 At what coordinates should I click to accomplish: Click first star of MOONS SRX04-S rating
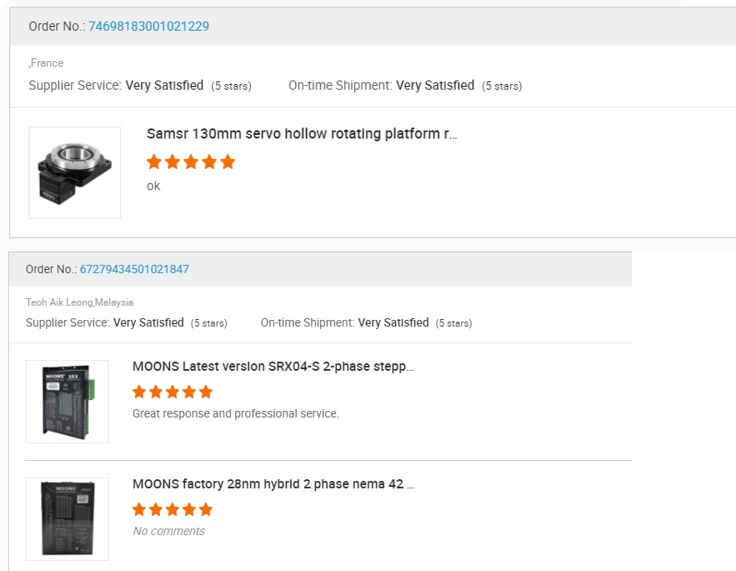coord(140,392)
